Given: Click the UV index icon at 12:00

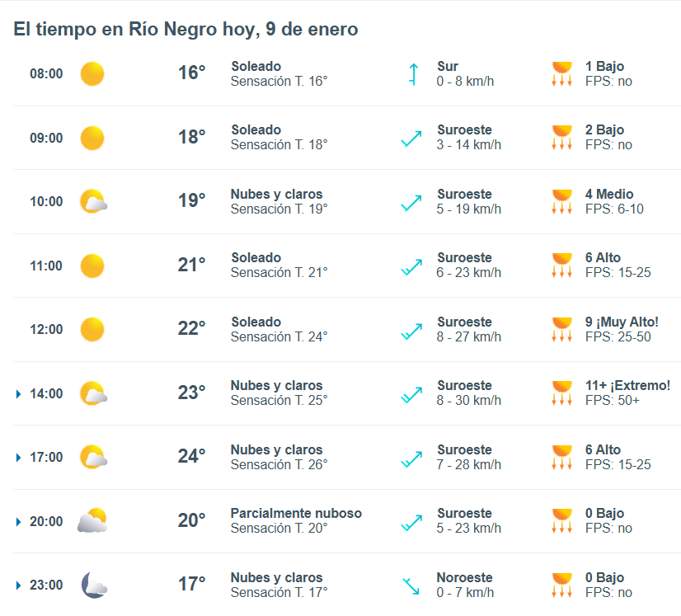Looking at the screenshot, I should pyautogui.click(x=561, y=329).
